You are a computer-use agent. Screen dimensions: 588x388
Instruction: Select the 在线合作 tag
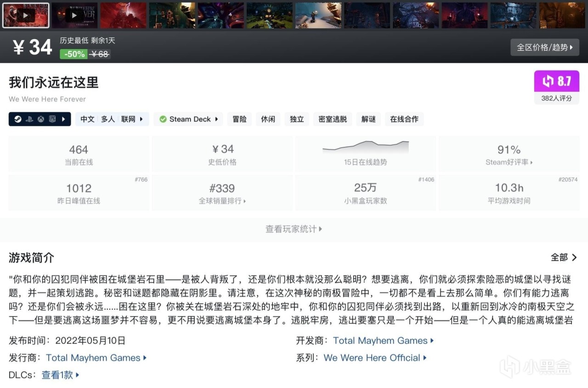tap(404, 119)
